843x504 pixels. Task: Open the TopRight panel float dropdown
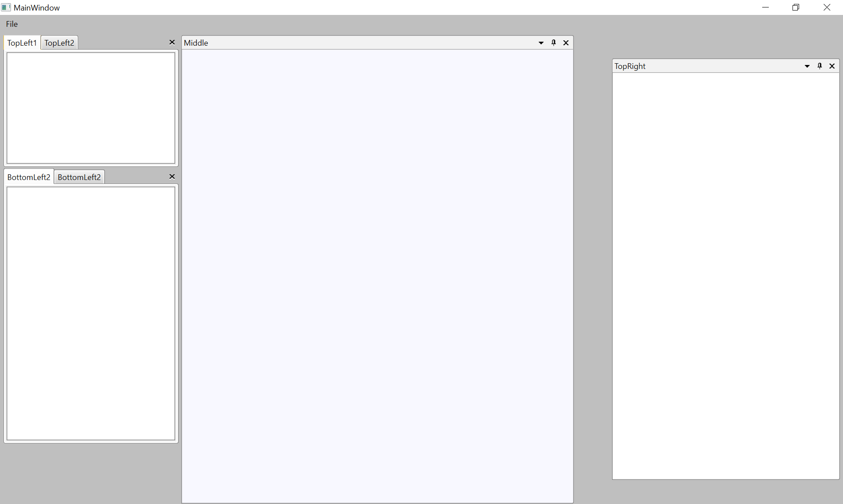(x=807, y=66)
